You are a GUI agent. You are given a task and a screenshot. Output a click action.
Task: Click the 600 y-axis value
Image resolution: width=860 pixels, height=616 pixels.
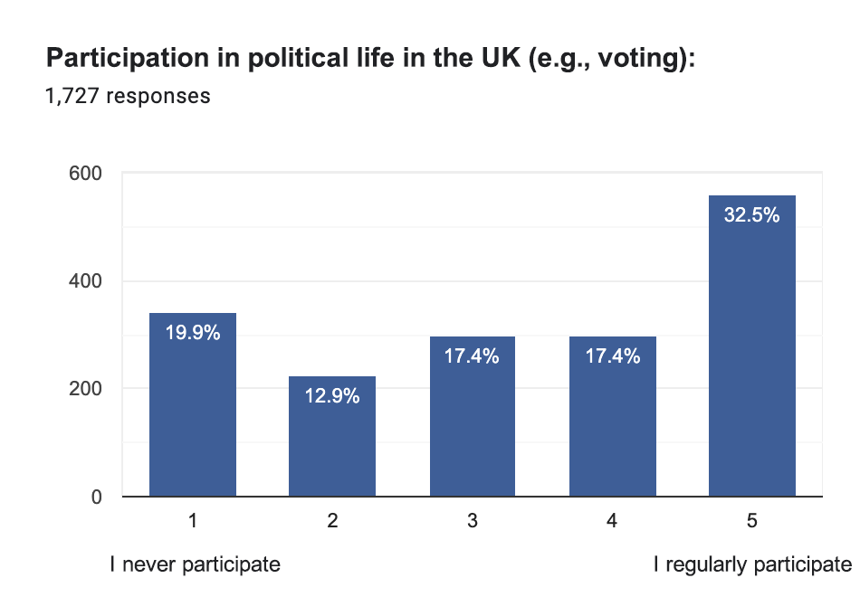(x=85, y=174)
